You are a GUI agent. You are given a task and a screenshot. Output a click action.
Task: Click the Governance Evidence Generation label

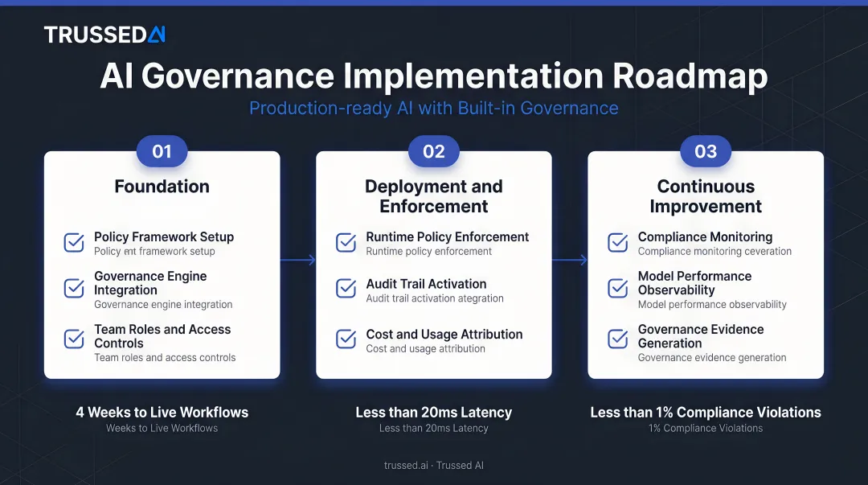pyautogui.click(x=701, y=336)
